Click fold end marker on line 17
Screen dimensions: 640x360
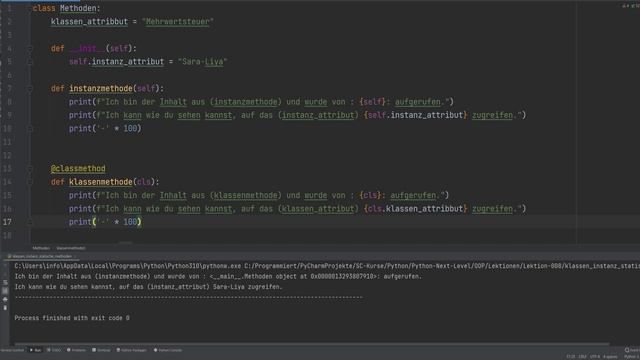30,222
